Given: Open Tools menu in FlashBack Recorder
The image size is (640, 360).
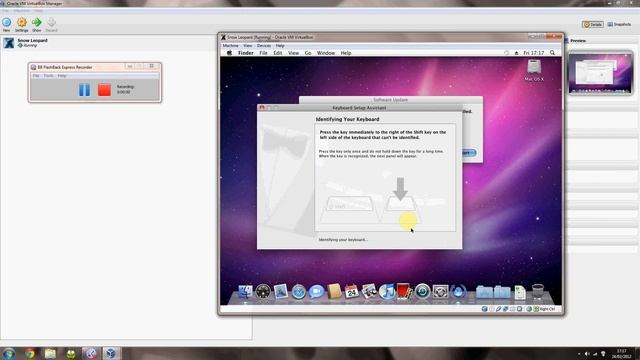Looking at the screenshot, I should (x=49, y=76).
